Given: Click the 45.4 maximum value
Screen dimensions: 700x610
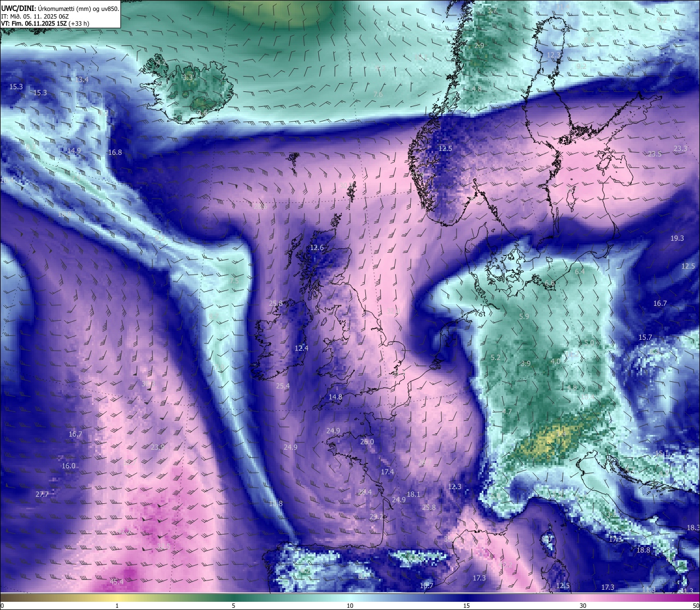Looking at the screenshot, I should [x=116, y=582].
